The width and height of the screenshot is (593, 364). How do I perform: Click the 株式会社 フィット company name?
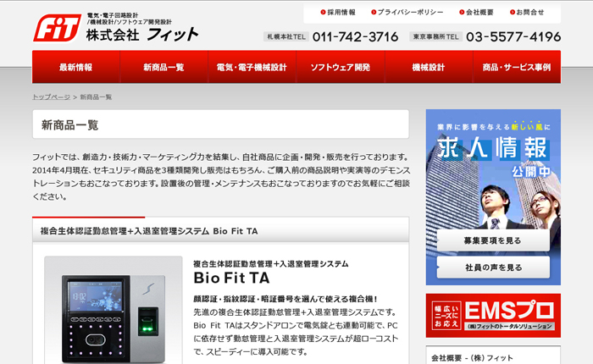pos(142,35)
